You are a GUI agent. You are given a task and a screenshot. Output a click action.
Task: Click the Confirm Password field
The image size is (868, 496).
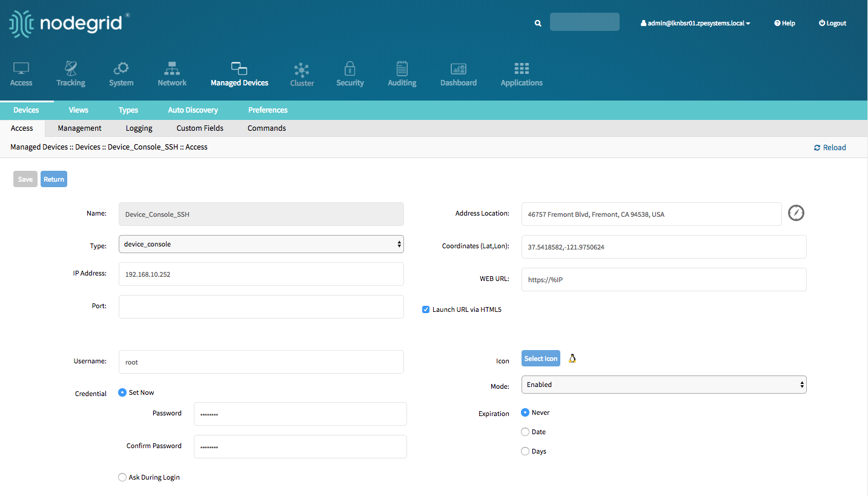[300, 447]
